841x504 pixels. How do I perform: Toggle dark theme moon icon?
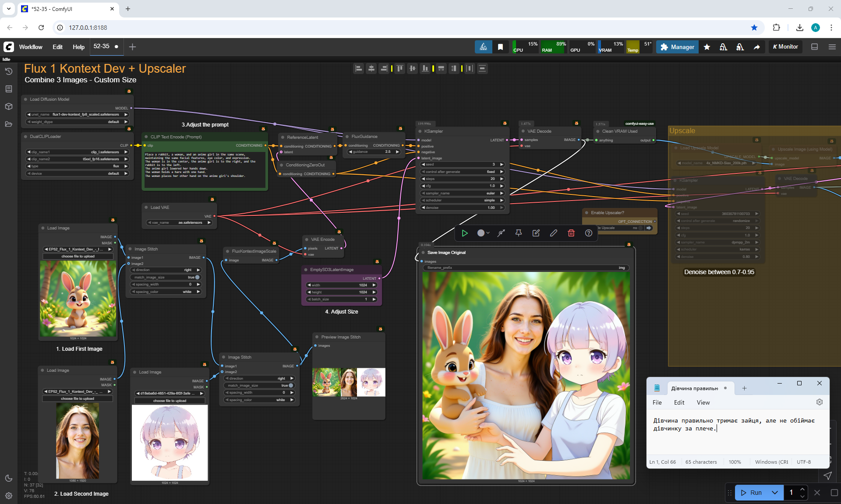pos(8,478)
